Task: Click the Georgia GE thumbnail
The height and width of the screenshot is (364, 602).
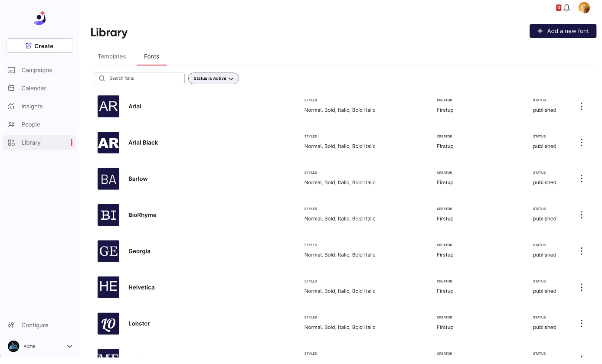Action: coord(108,251)
